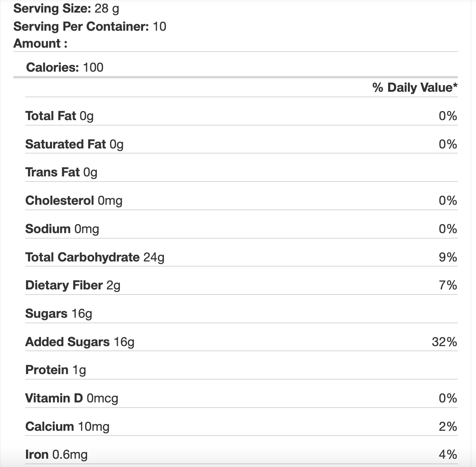Select the Sodium 0mg text
This screenshot has width=476, height=467.
62,229
